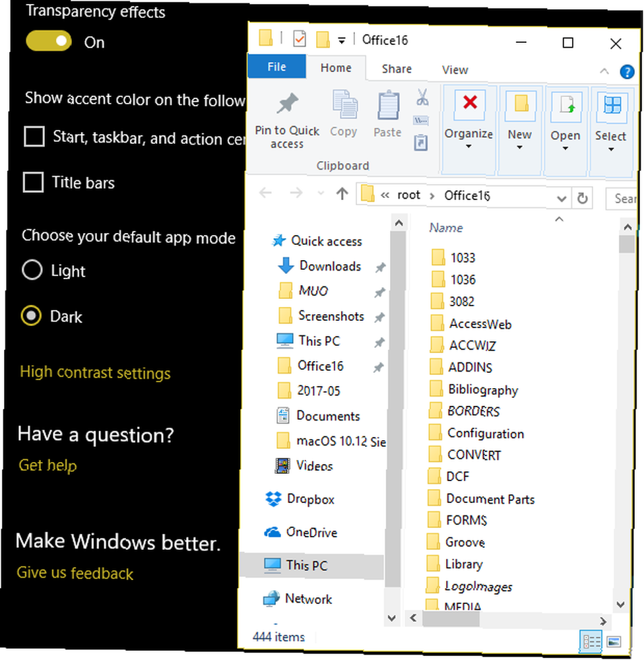The height and width of the screenshot is (660, 644).
Task: Click the Copy path icon in ribbon
Action: click(422, 121)
